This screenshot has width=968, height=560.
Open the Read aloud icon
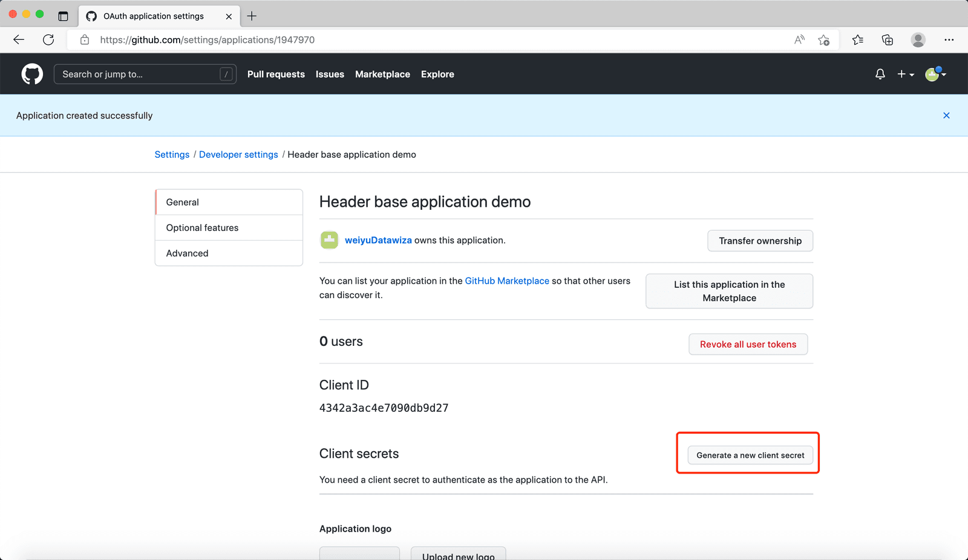click(x=799, y=40)
